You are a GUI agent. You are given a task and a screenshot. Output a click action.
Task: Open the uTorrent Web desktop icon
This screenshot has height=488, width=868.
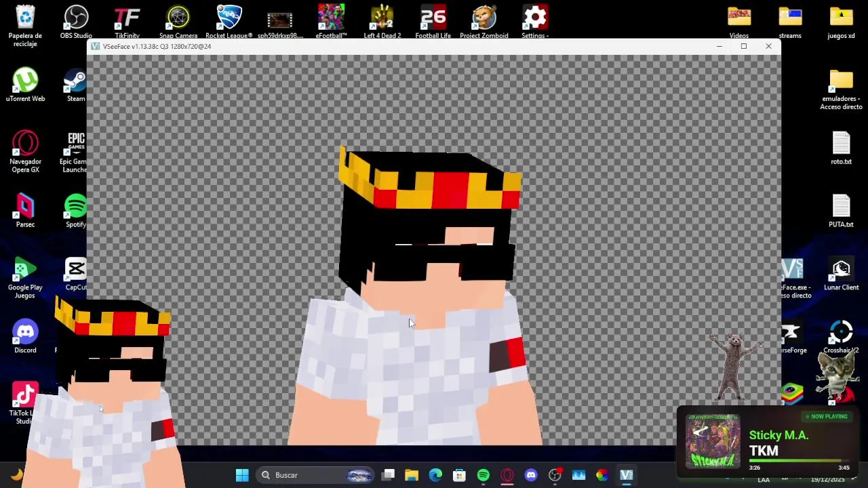pos(25,85)
